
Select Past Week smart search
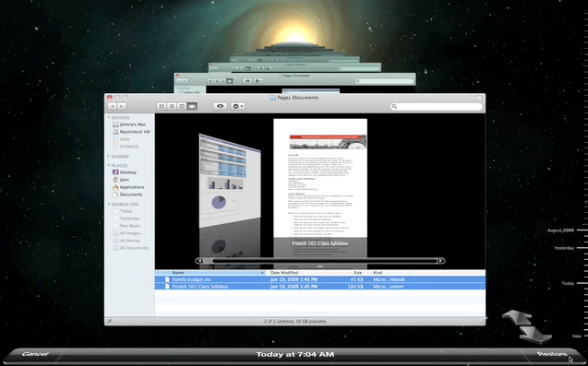[x=126, y=226]
